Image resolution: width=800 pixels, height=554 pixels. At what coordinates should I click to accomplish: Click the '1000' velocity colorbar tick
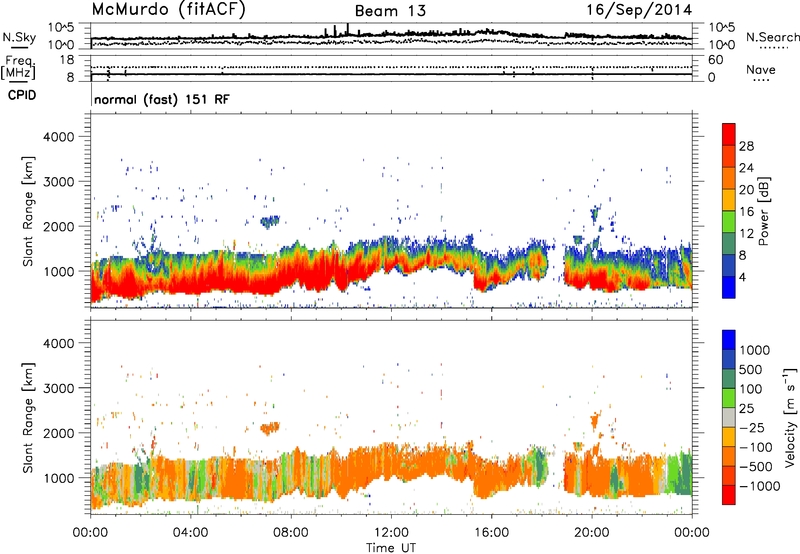click(755, 350)
